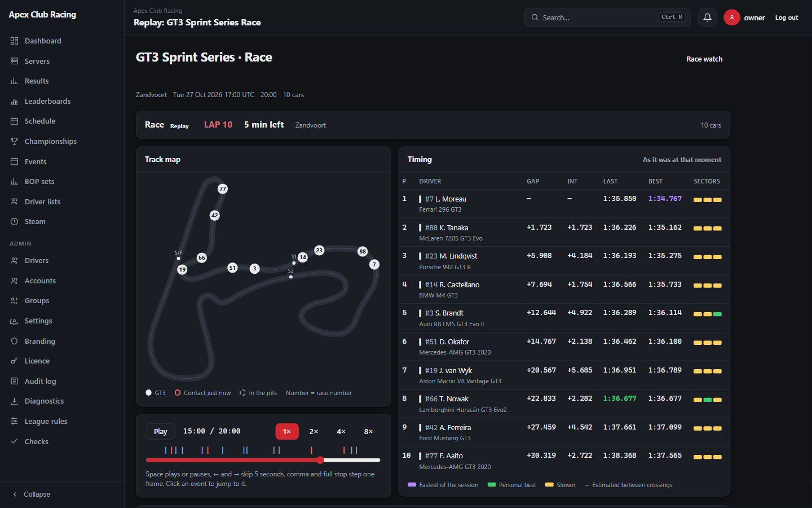
Task: Select driver #3 S. Brandt
Action: (x=564, y=318)
